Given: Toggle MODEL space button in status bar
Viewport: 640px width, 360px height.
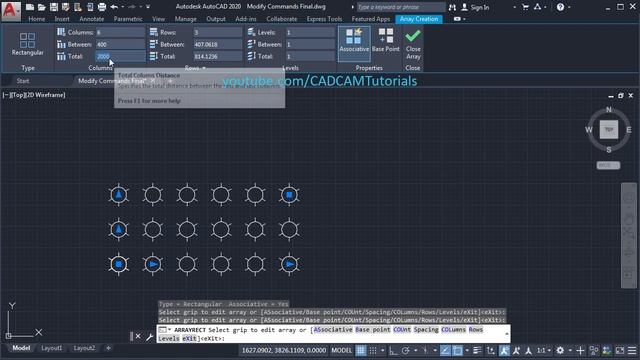Looking at the screenshot, I should coord(341,350).
